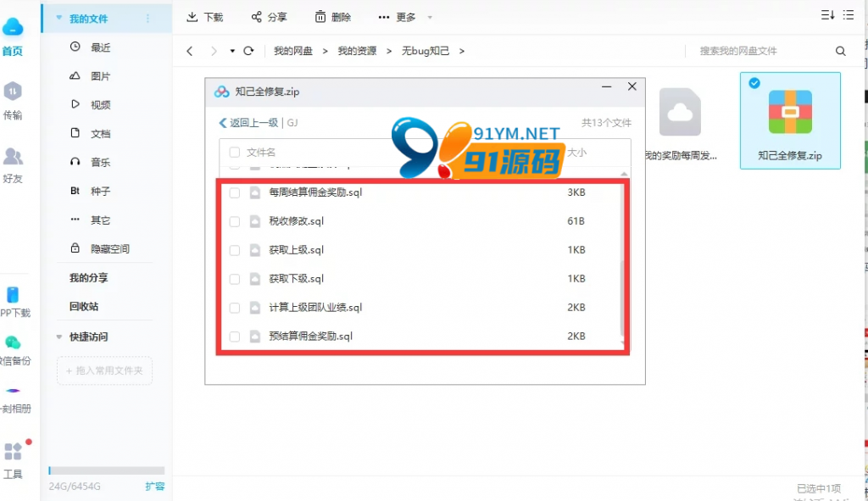Check the 每周结算佣金奖励.sql checkbox
Image resolution: width=868 pixels, height=501 pixels.
[235, 192]
